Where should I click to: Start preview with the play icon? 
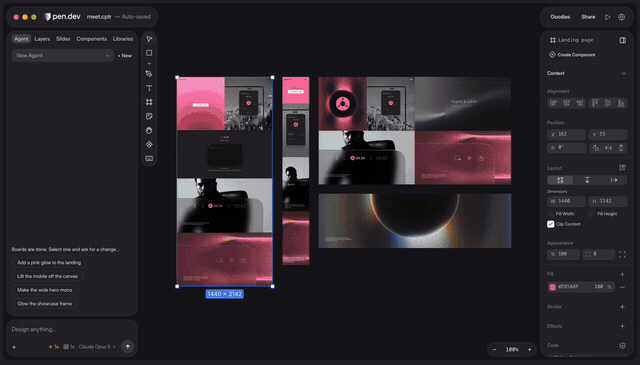(x=607, y=17)
